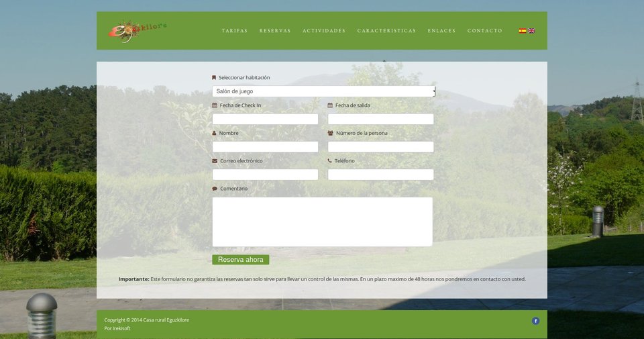
Task: Open the Contacto menu item
Action: 484,31
